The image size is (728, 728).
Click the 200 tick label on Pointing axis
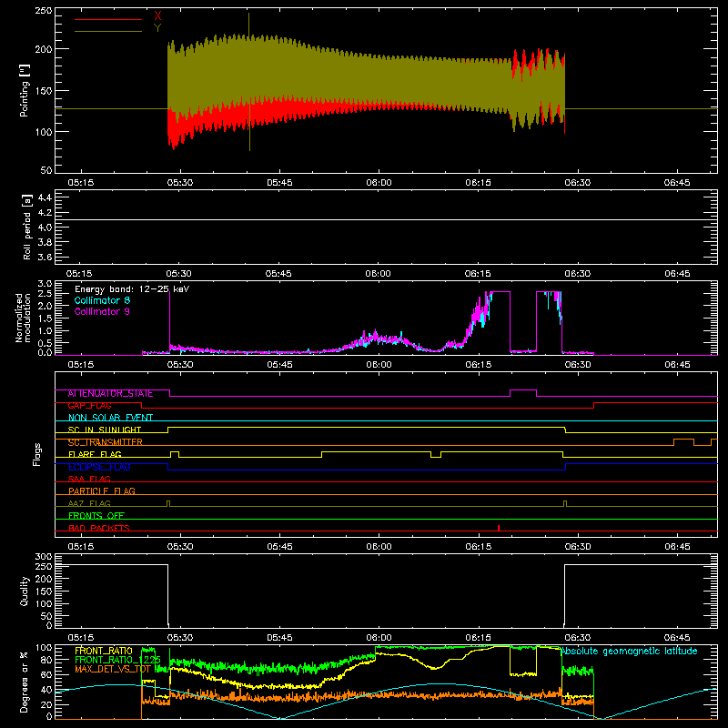(44, 49)
